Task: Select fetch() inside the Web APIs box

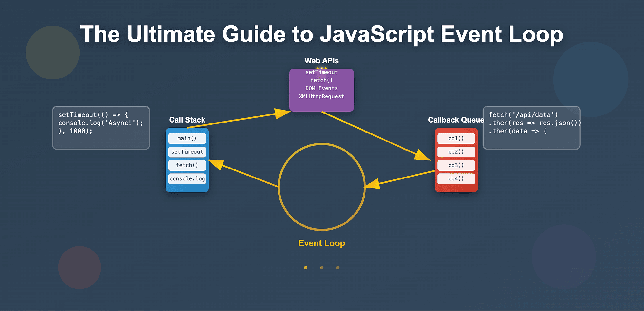Action: click(321, 80)
